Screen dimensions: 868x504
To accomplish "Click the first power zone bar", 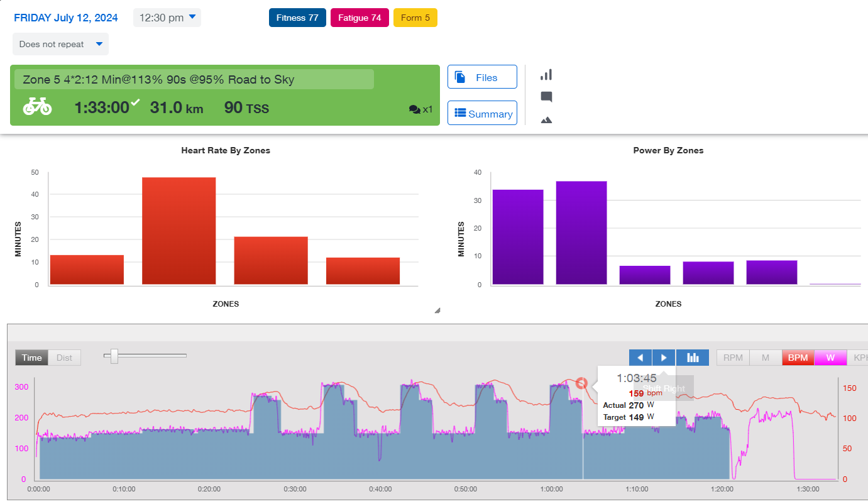I will pyautogui.click(x=518, y=237).
